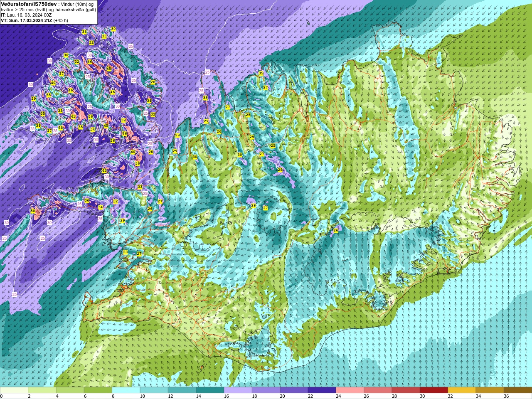Select the light green 4–6 m/s legend swatch
This screenshot has width=532, height=399.
click(x=70, y=390)
